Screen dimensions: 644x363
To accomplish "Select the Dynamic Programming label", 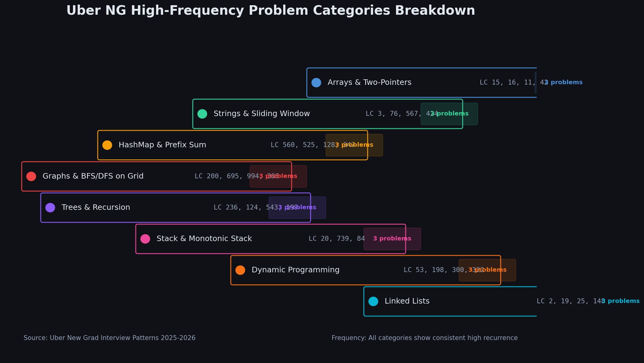I will [x=295, y=270].
